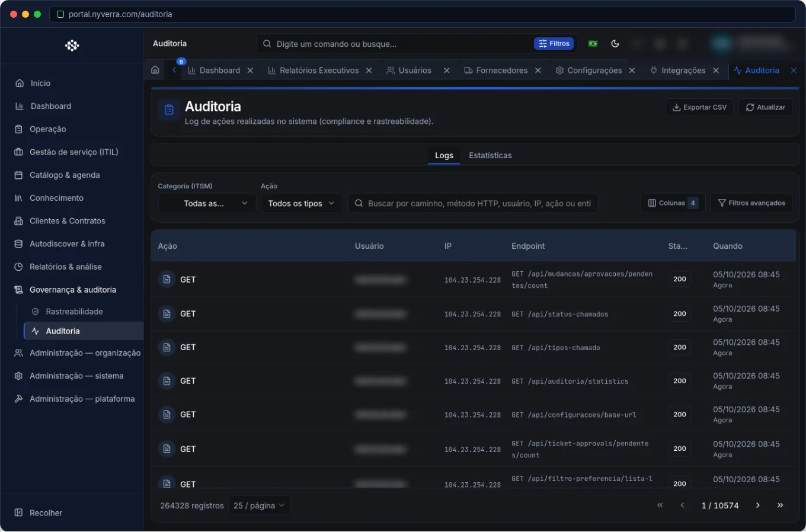Click '264328 registros' count text
Screen dimensions: 806x532
[192, 506]
